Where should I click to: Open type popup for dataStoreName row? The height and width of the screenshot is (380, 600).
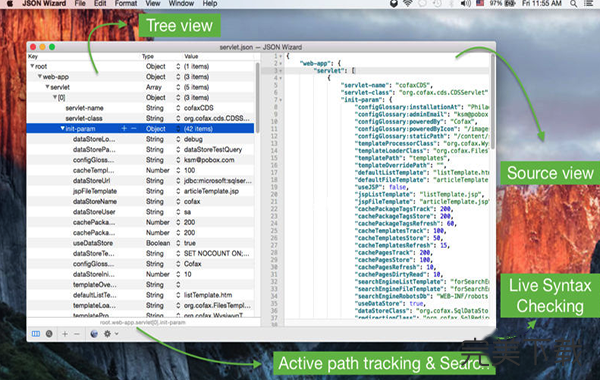[178, 201]
